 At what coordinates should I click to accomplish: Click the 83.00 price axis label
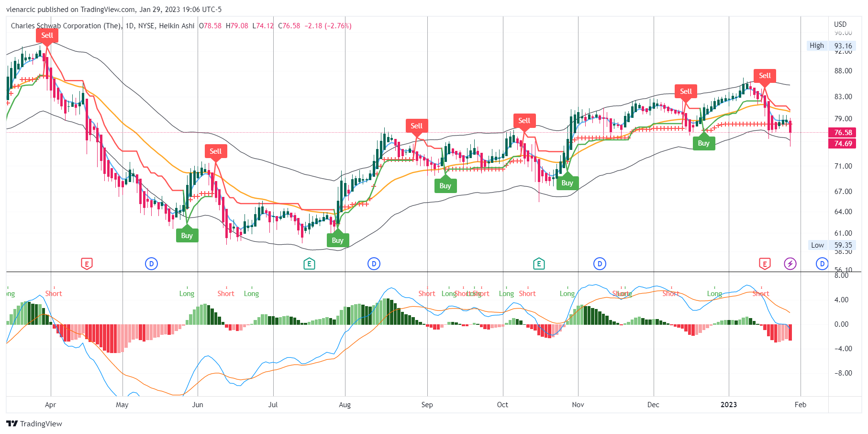[x=843, y=97]
